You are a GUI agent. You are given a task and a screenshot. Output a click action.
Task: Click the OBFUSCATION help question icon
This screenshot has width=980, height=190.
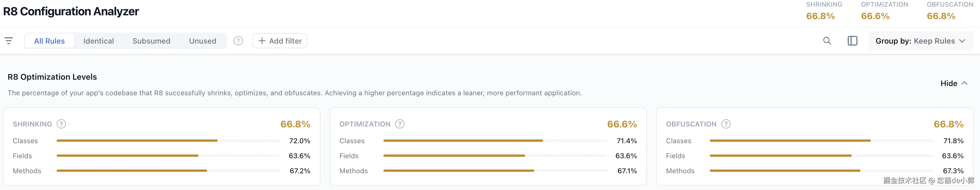pos(726,124)
